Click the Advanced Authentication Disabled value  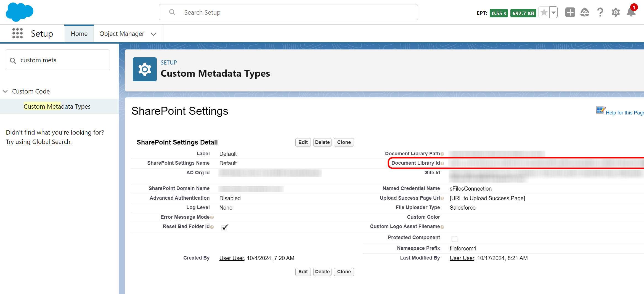pyautogui.click(x=230, y=198)
